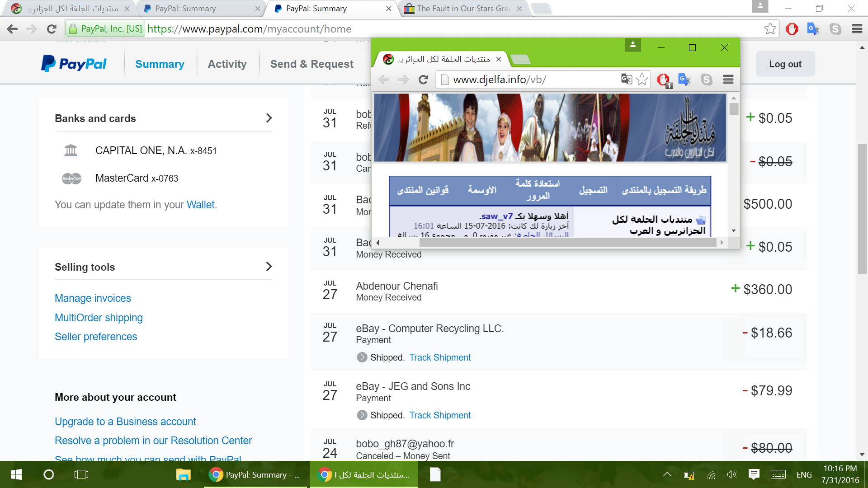Open قوانين المنتدى forum menu item
This screenshot has height=488, width=868.
(423, 190)
